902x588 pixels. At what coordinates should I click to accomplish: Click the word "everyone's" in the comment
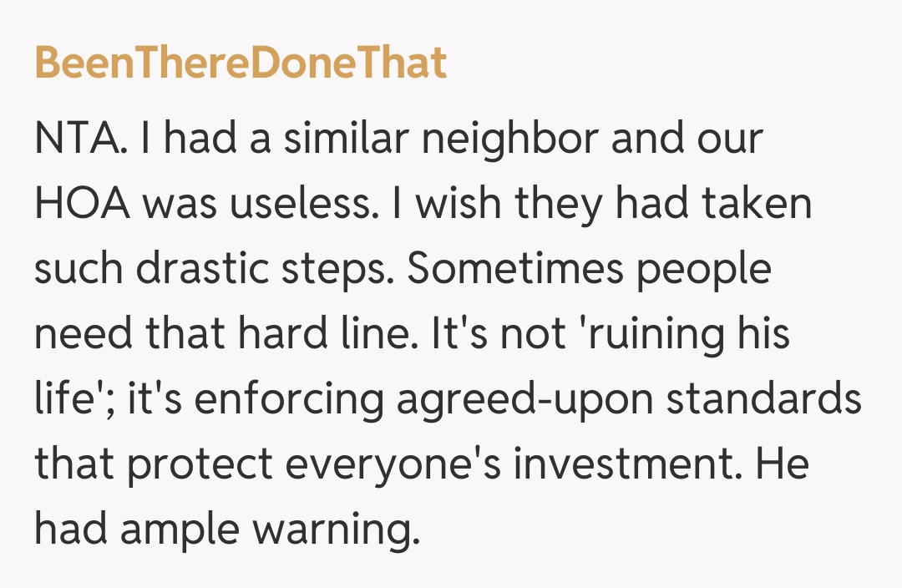pyautogui.click(x=401, y=464)
